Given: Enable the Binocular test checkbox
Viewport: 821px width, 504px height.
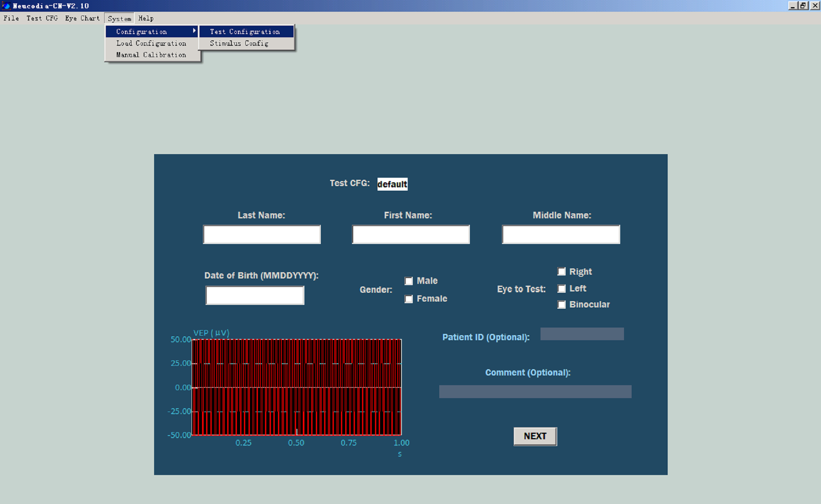Looking at the screenshot, I should pos(561,304).
